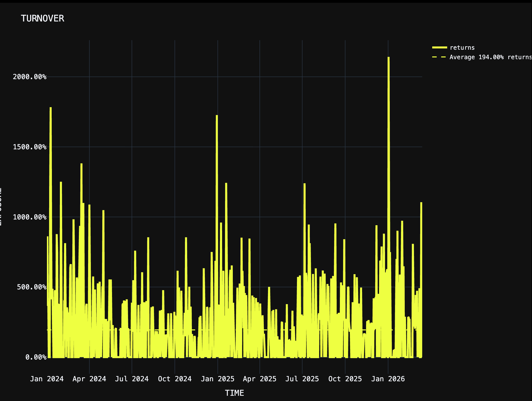Click the 0.00% y-axis tick label
Image resolution: width=532 pixels, height=401 pixels.
pyautogui.click(x=36, y=357)
